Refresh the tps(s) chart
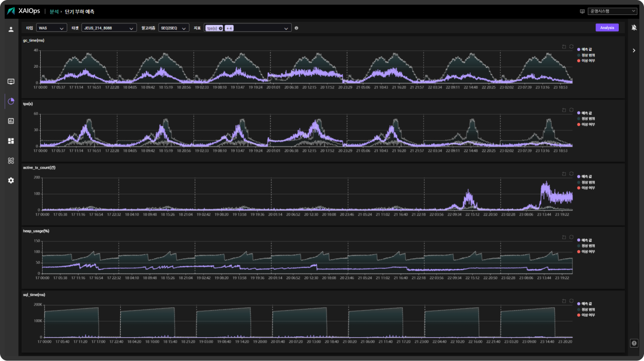 (x=571, y=110)
